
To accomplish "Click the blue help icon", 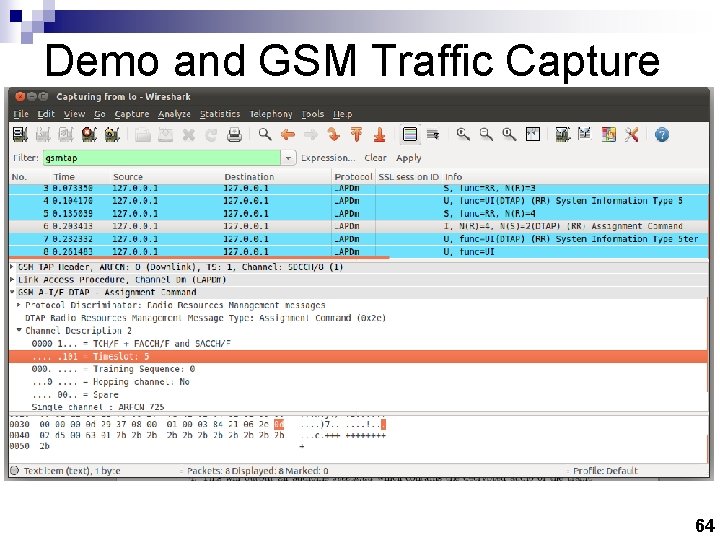I will [662, 135].
